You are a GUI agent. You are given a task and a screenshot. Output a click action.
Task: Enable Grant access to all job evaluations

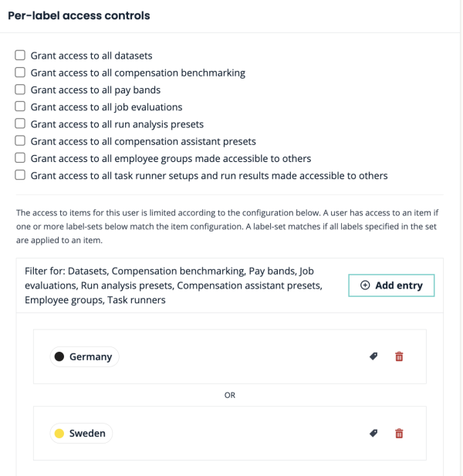pyautogui.click(x=21, y=106)
